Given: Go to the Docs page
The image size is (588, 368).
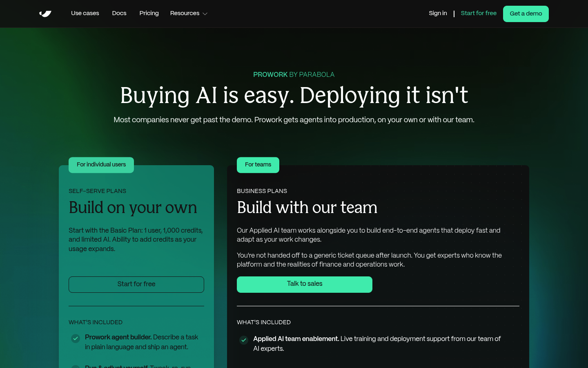Looking at the screenshot, I should [119, 13].
